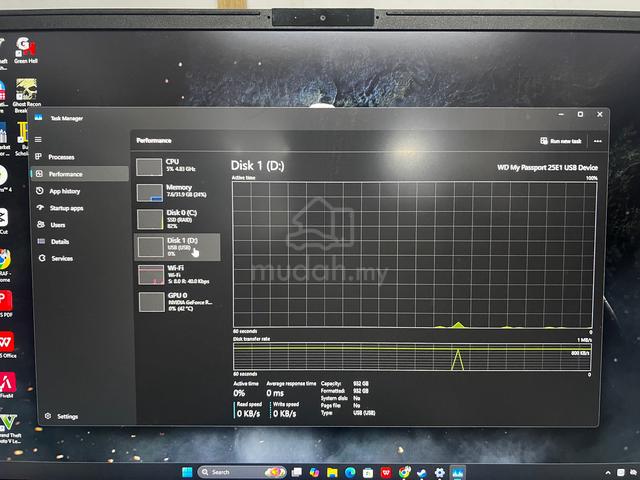Image resolution: width=640 pixels, height=480 pixels.
Task: Open the Grand Theft Auto V desktop shortcut
Action: pyautogui.click(x=10, y=429)
